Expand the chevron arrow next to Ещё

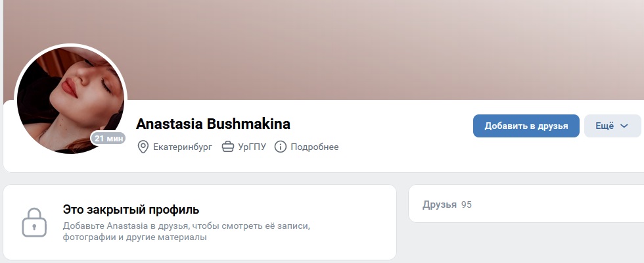click(x=624, y=126)
